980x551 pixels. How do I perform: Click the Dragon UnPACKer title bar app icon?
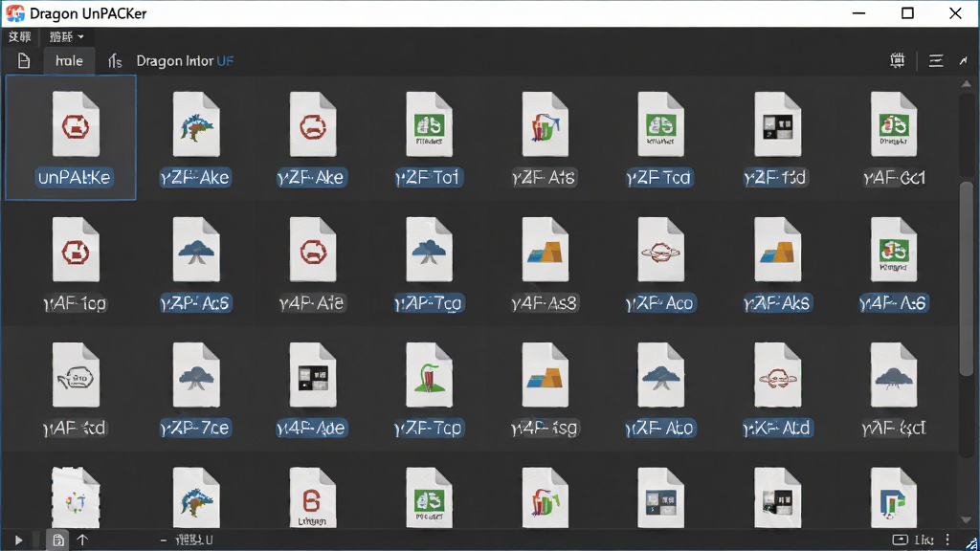[x=15, y=13]
